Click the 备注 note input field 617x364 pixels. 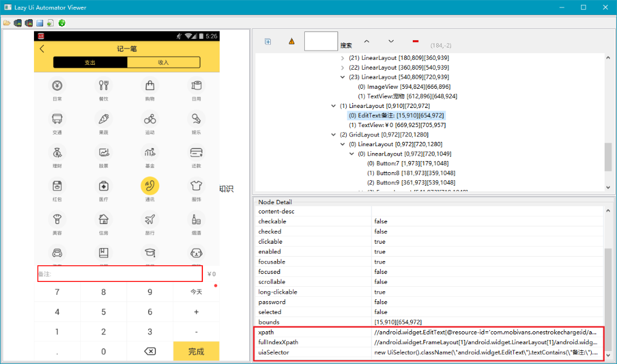click(120, 273)
